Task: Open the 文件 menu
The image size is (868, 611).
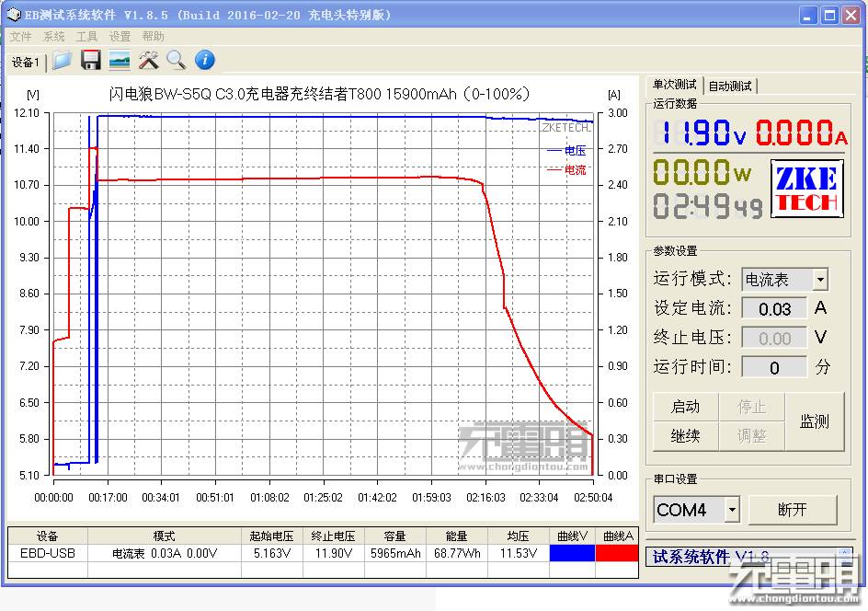Action: pyautogui.click(x=20, y=37)
